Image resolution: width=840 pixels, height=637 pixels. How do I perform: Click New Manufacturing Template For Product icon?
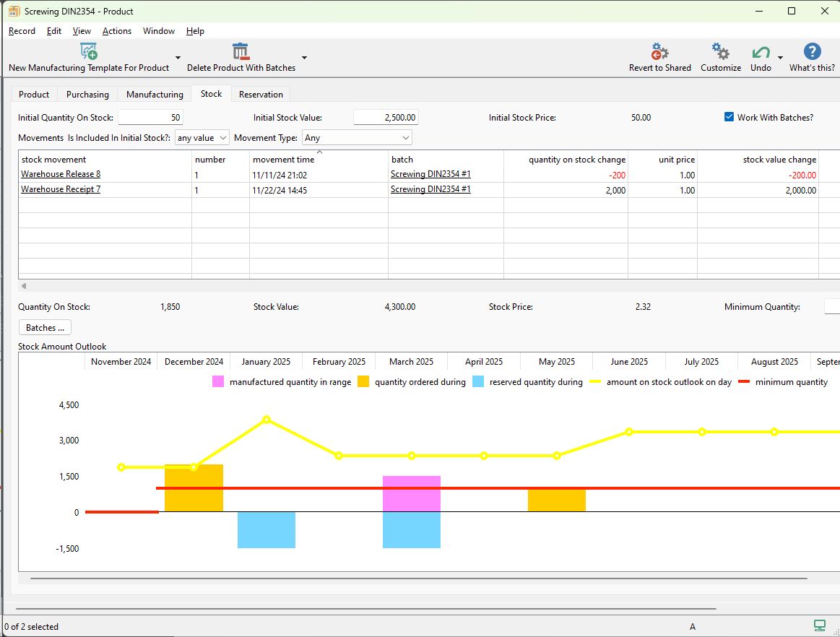[x=89, y=52]
